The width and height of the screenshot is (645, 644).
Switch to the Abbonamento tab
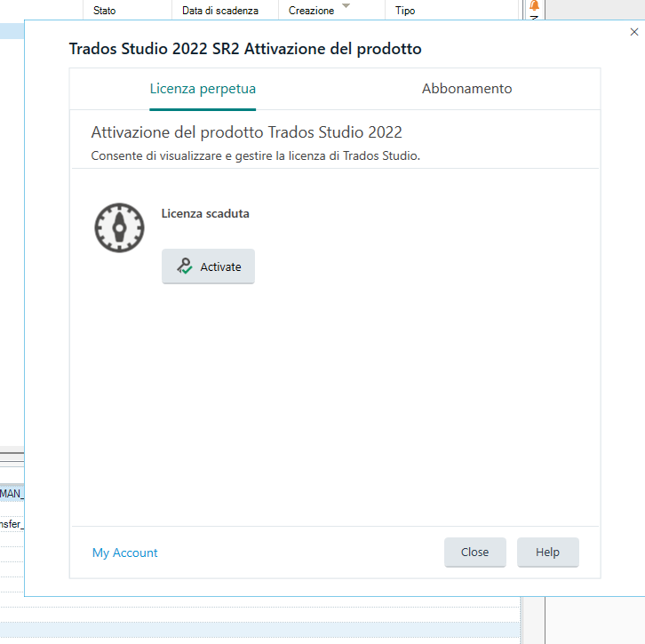point(467,89)
